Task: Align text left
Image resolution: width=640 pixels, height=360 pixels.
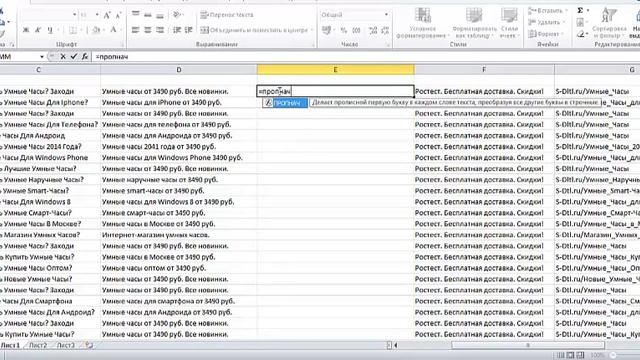Action: coord(136,30)
